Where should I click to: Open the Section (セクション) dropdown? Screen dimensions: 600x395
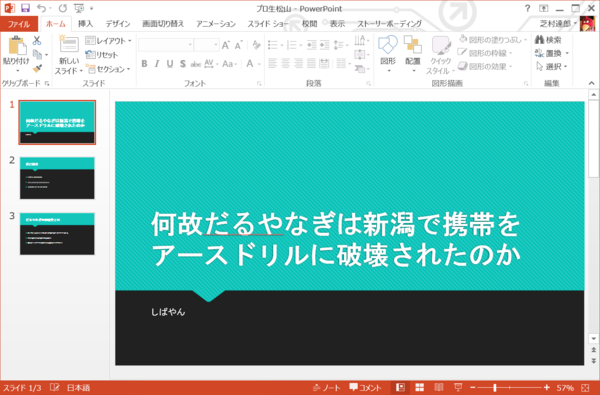pyautogui.click(x=108, y=69)
